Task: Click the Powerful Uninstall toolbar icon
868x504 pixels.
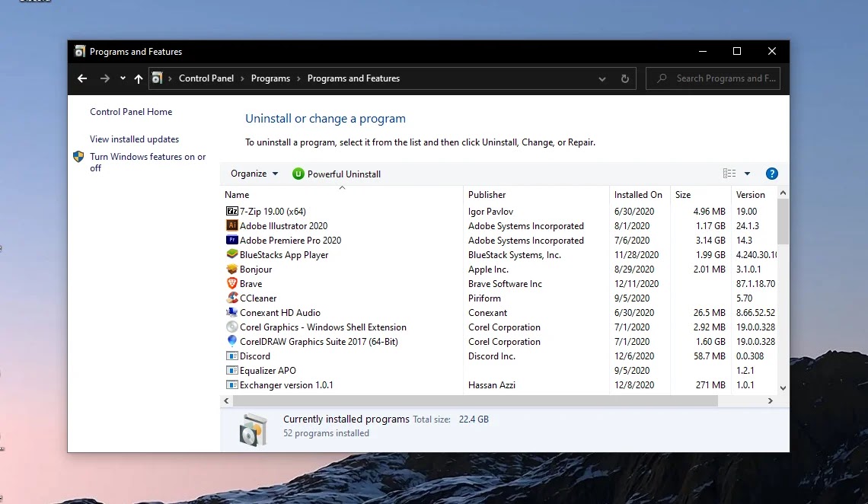Action: click(x=298, y=174)
